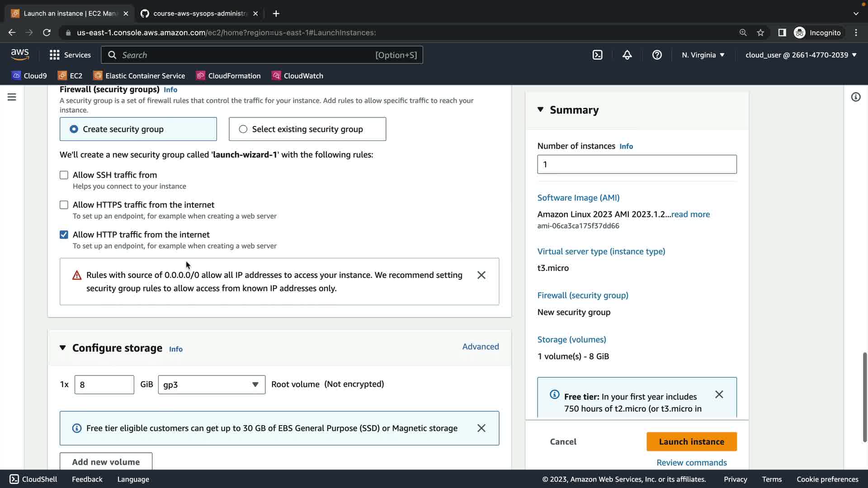This screenshot has width=868, height=488.
Task: Open the left hamburger navigation menu
Action: (x=12, y=97)
